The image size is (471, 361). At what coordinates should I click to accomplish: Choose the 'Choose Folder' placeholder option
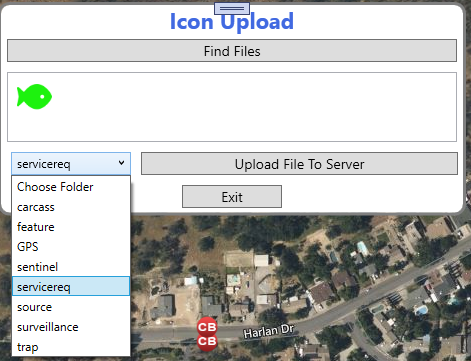(71, 187)
